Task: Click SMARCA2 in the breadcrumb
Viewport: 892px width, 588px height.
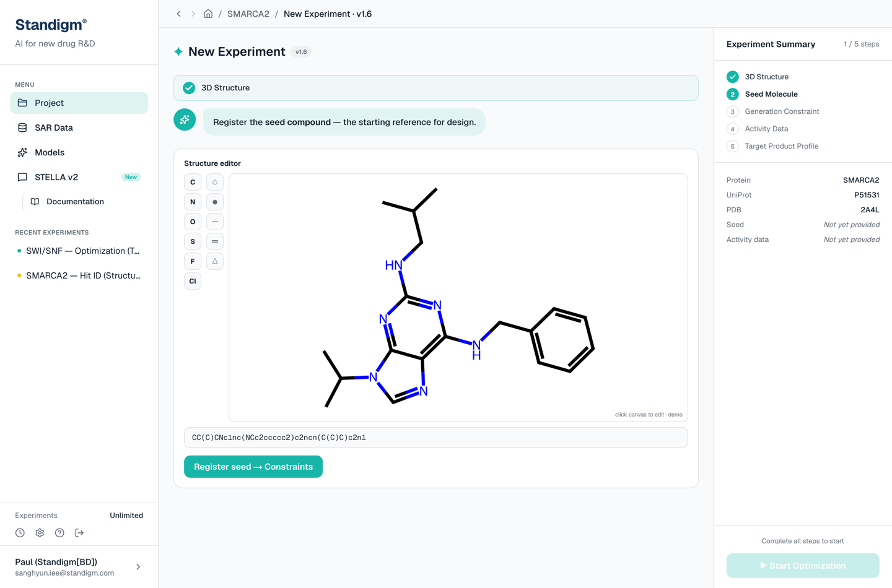Action: click(248, 14)
